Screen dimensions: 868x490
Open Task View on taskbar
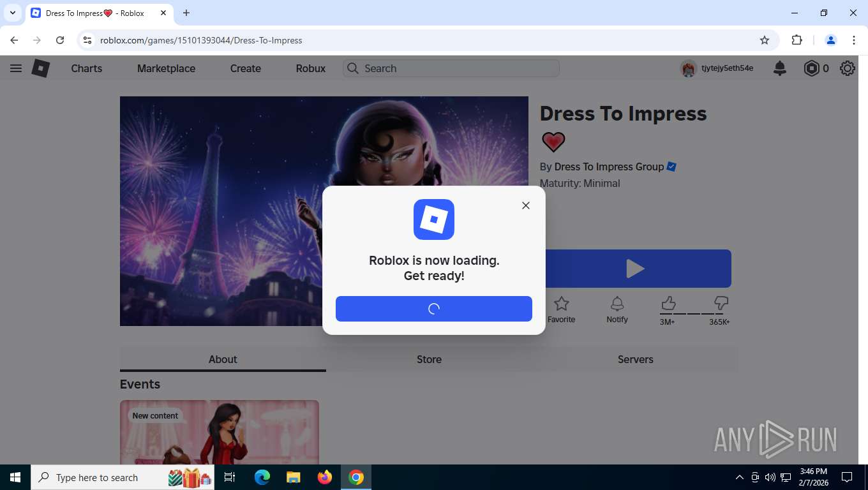tap(230, 477)
